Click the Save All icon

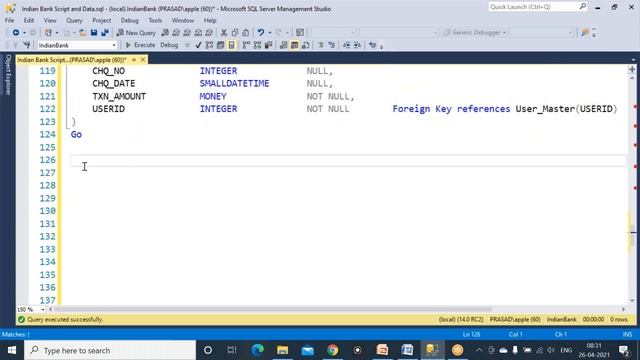[105, 33]
